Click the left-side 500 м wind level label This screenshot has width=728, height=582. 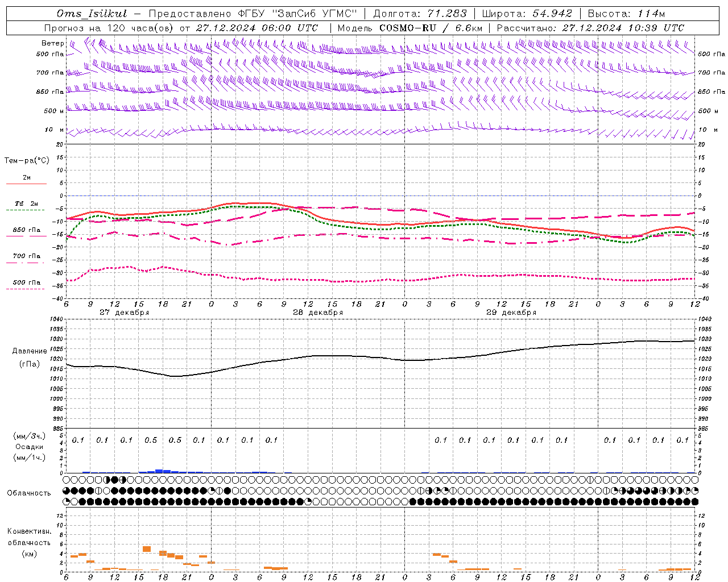click(54, 111)
